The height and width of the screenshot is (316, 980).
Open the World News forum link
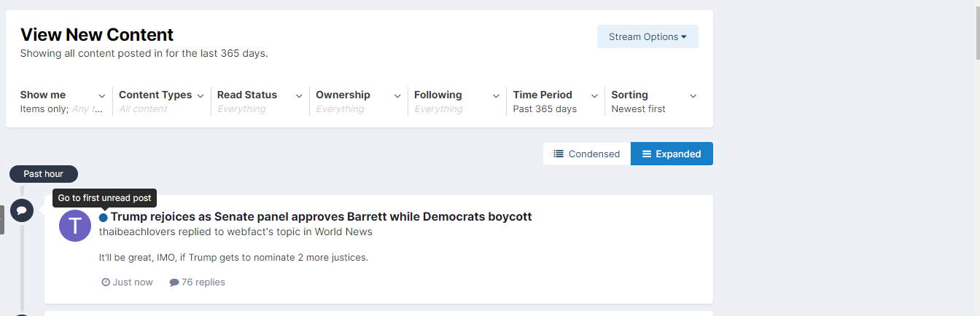point(343,232)
